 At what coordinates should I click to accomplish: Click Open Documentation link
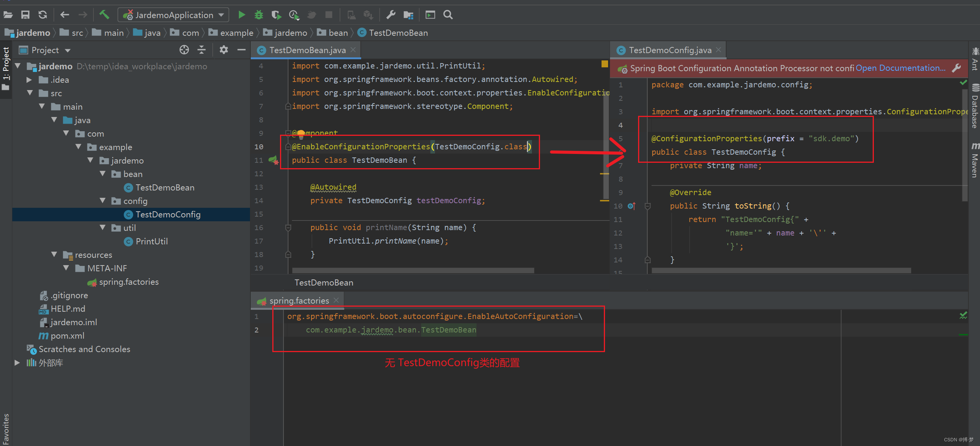pos(900,68)
